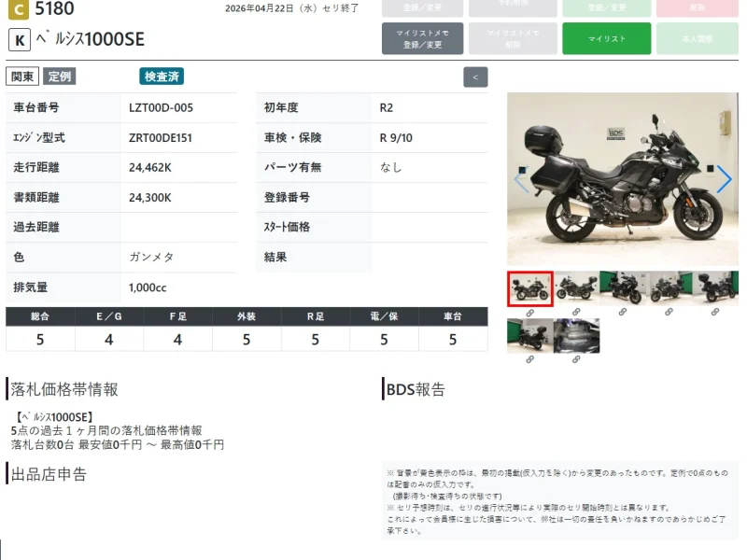Click the green 'マイリスト' button
Screen dimensions: 747x560
point(606,38)
